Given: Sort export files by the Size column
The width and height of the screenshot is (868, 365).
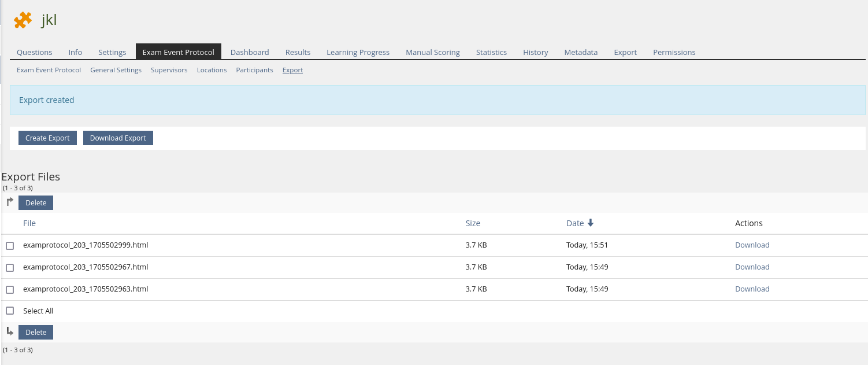Looking at the screenshot, I should click(x=473, y=223).
